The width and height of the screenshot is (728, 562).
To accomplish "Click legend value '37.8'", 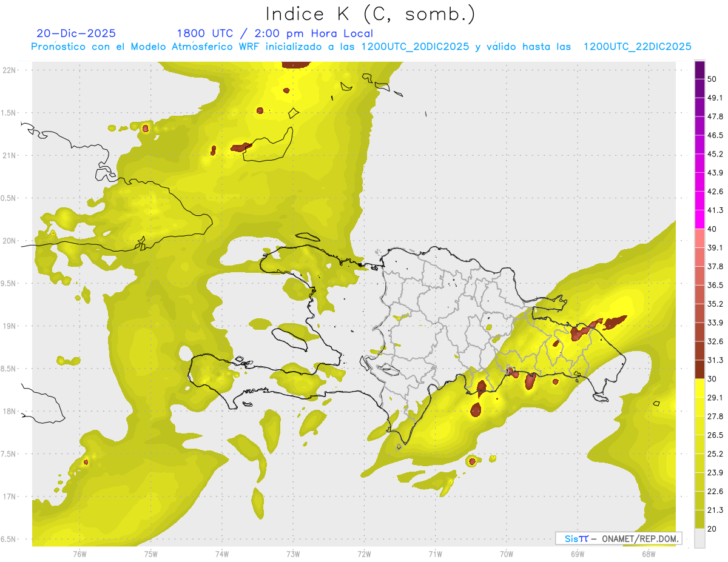I will point(715,267).
